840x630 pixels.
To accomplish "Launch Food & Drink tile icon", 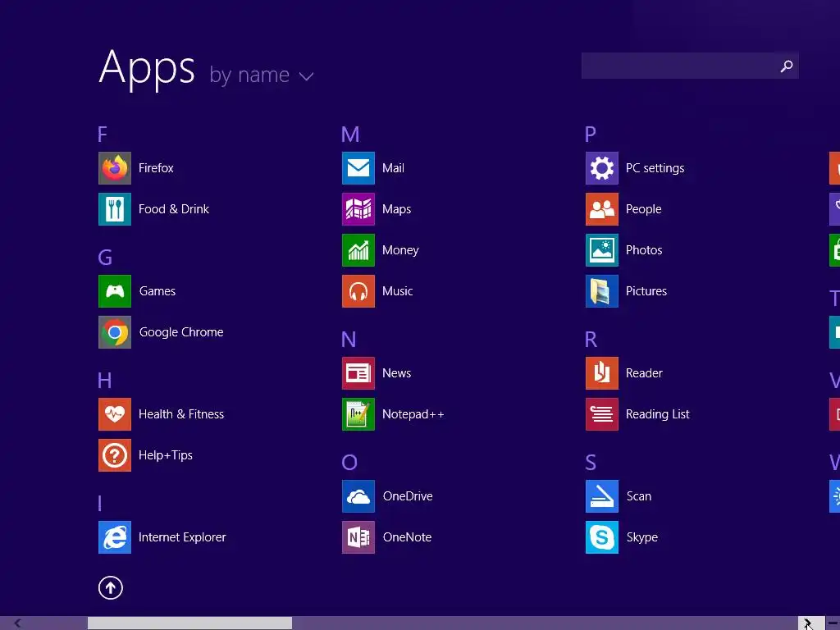I will click(115, 209).
